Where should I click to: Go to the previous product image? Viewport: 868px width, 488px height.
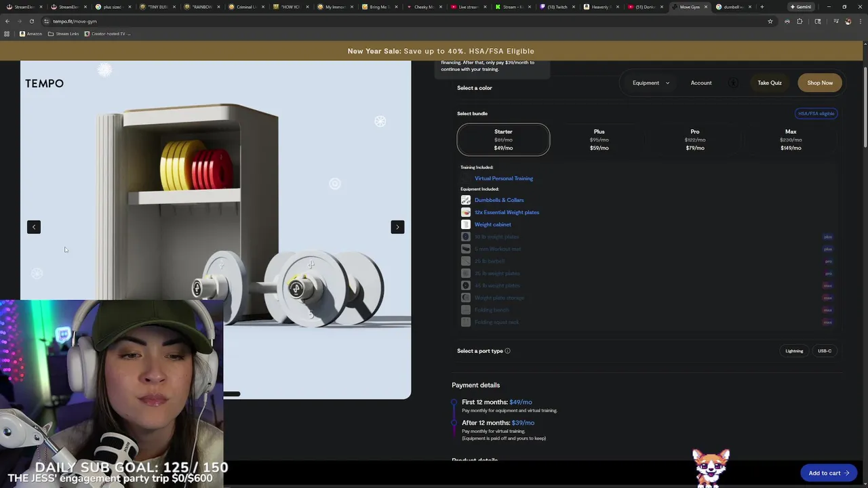34,227
